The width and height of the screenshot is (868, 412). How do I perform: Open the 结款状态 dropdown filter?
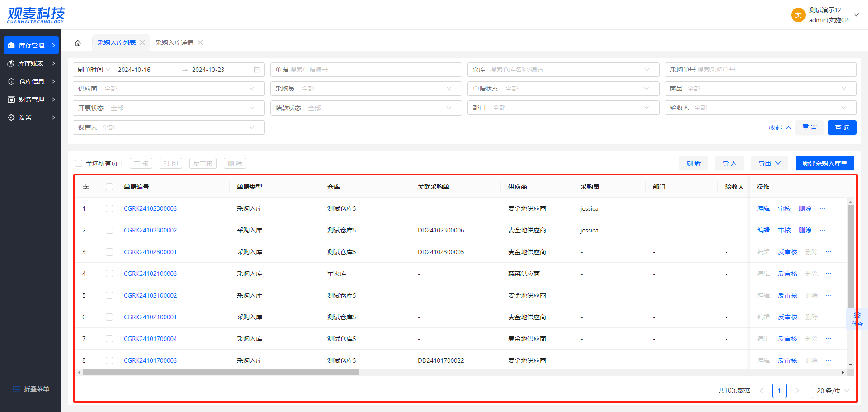[x=366, y=108]
